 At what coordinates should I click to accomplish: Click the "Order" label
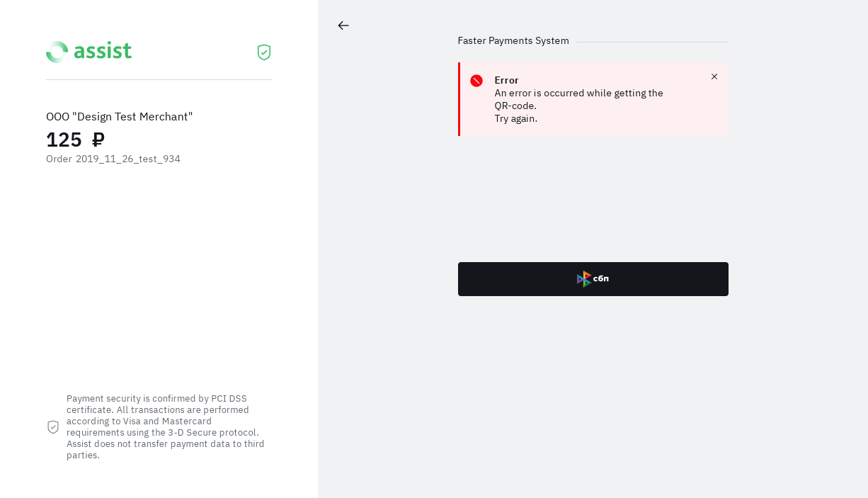(59, 159)
